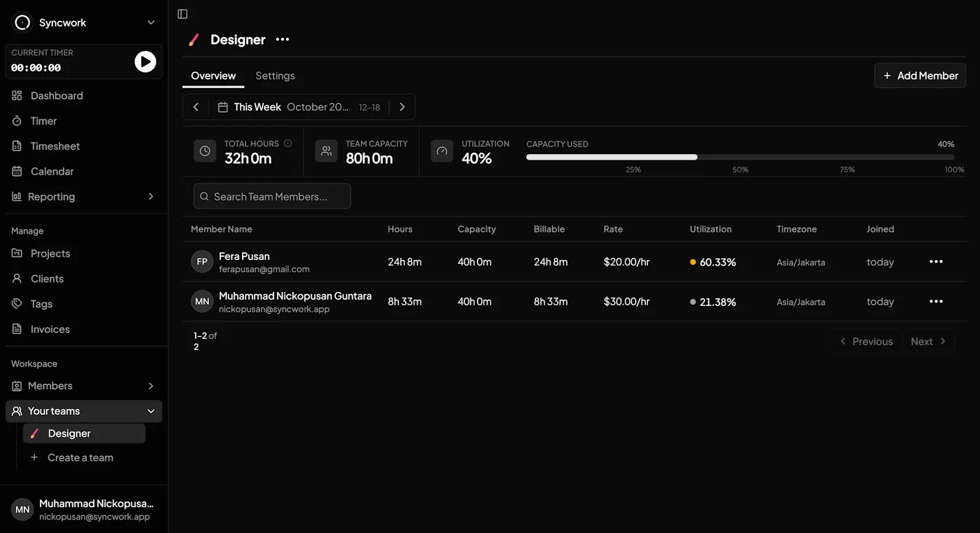Go to the previous week
Image resolution: width=980 pixels, height=533 pixels.
pos(196,107)
